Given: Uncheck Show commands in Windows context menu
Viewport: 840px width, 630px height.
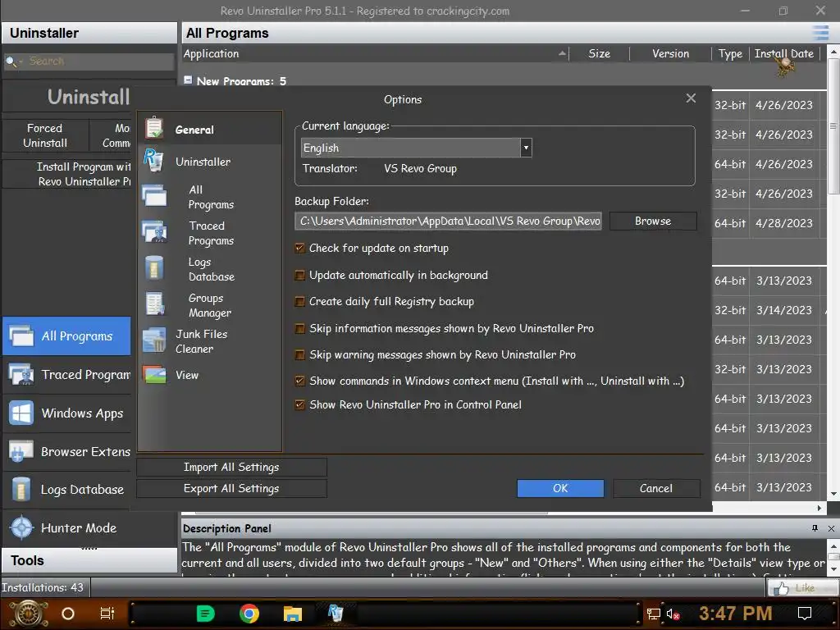Looking at the screenshot, I should tap(300, 381).
